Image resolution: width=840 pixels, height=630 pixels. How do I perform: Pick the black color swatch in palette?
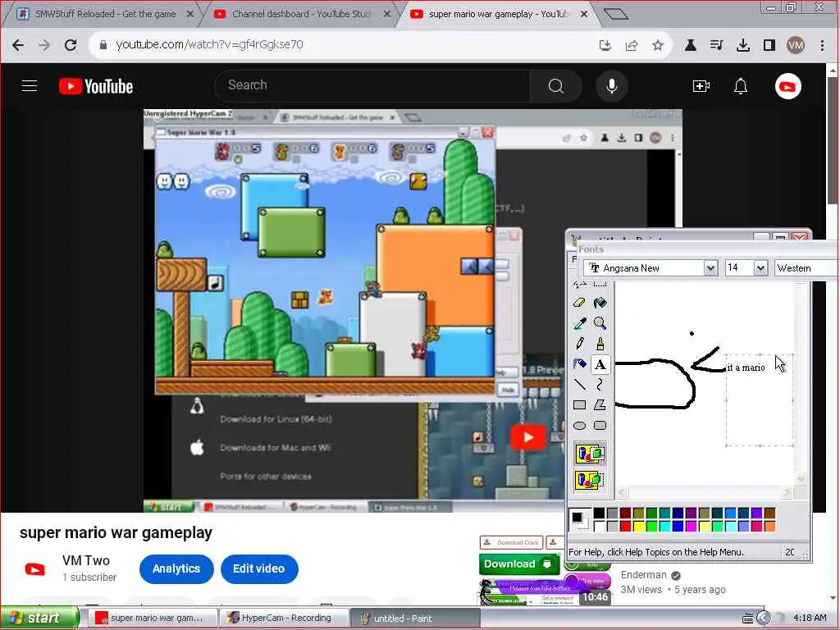599,514
